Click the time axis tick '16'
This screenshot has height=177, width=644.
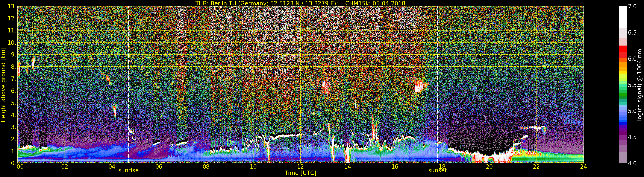click(395, 167)
